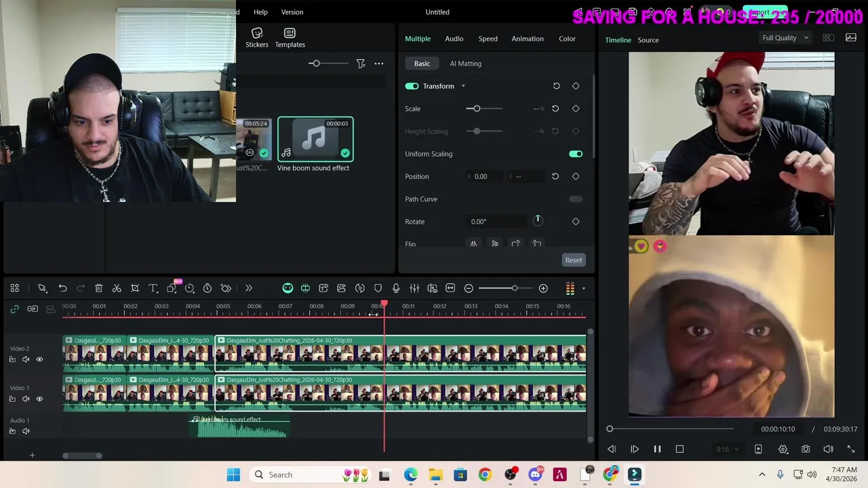Zoom in the timeline with plus button

543,289
